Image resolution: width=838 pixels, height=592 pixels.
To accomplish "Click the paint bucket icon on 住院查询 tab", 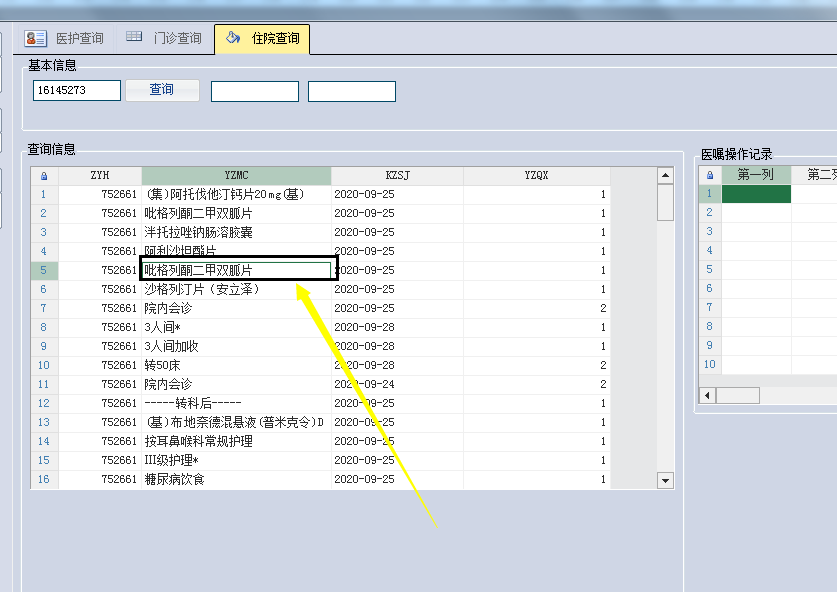I will click(233, 39).
